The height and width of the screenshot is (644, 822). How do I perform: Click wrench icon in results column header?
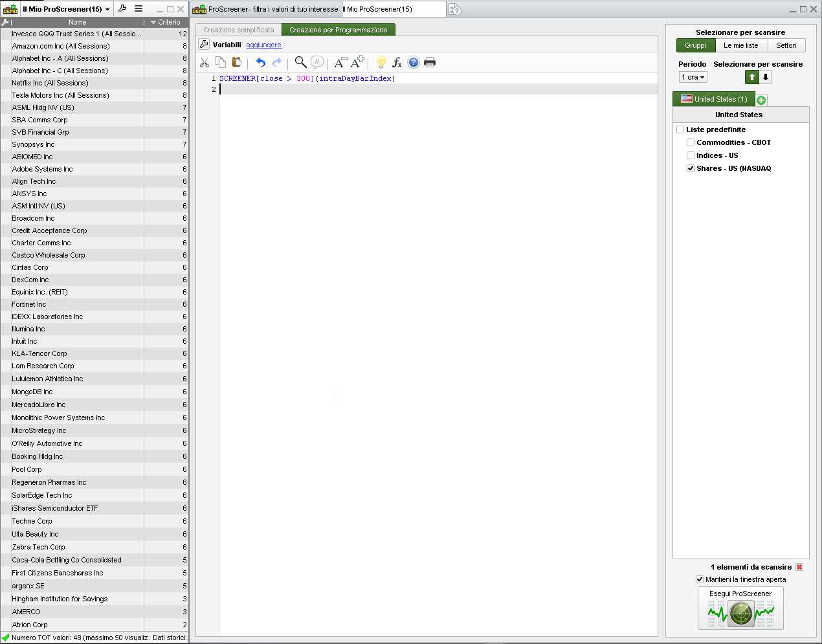5,22
